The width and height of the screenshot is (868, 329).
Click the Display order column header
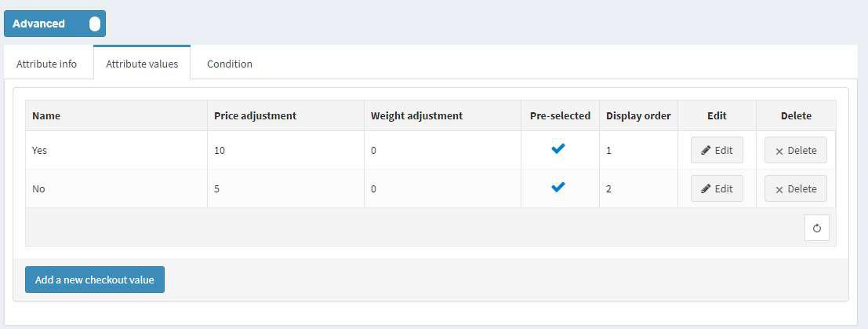(x=638, y=116)
